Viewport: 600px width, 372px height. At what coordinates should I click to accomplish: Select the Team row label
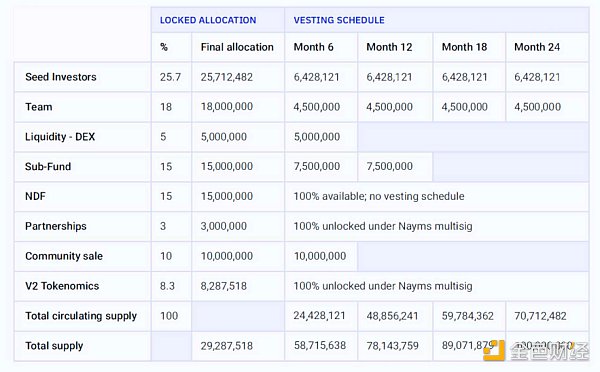pos(38,107)
